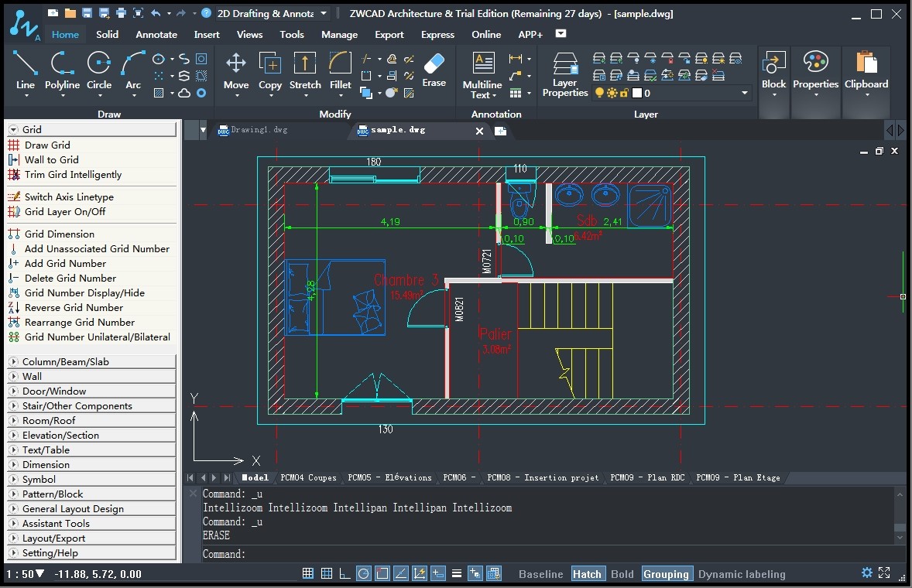Open the PCM04 Coupes layout tab
912x588 pixels.
tap(308, 477)
